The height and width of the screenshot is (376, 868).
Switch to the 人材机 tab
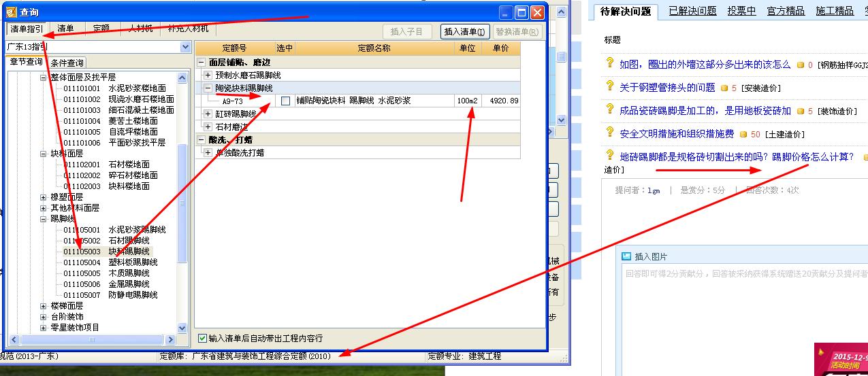pyautogui.click(x=140, y=29)
